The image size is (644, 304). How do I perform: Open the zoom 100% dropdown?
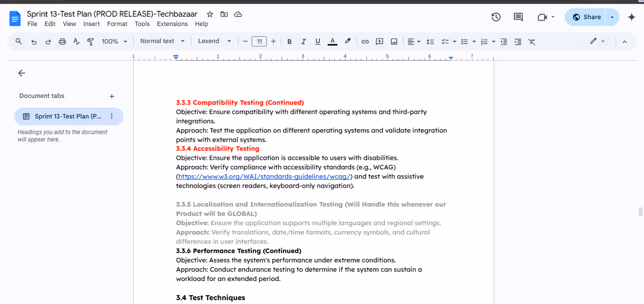[x=114, y=42]
